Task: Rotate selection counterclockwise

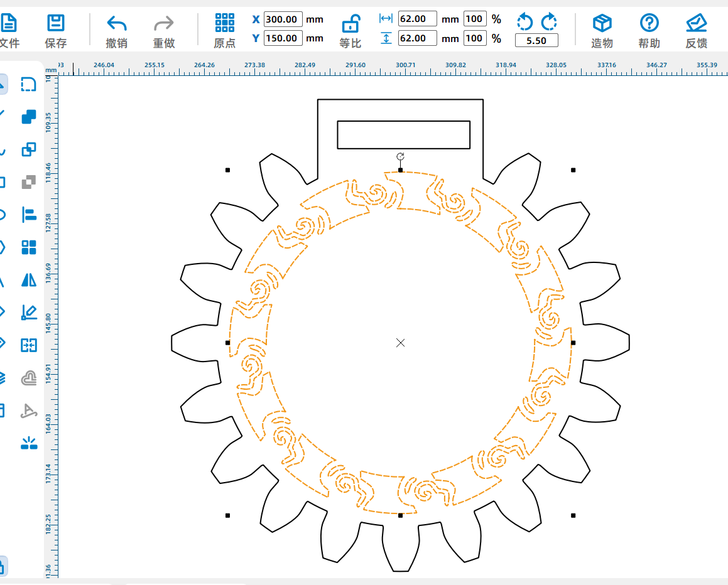Action: 524,22
